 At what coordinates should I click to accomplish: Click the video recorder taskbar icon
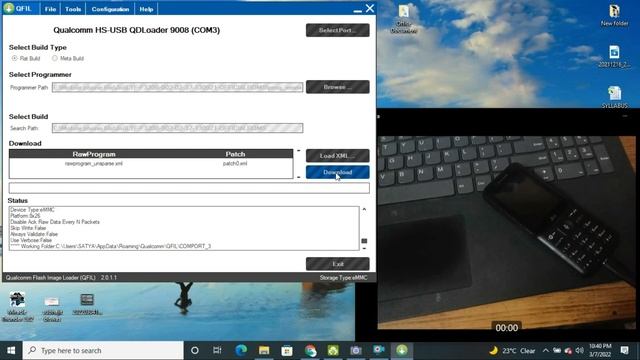click(379, 350)
